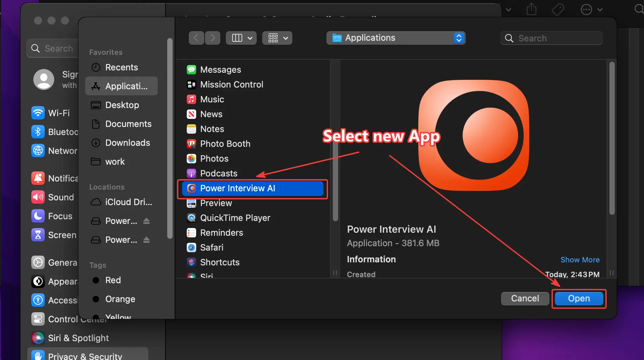644x360 pixels.
Task: Open the work folder in the sidebar
Action: click(x=121, y=162)
